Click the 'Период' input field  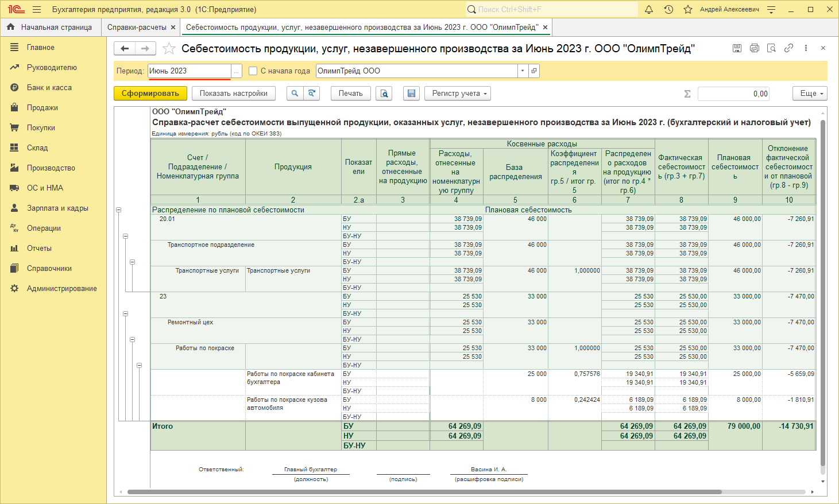(190, 71)
